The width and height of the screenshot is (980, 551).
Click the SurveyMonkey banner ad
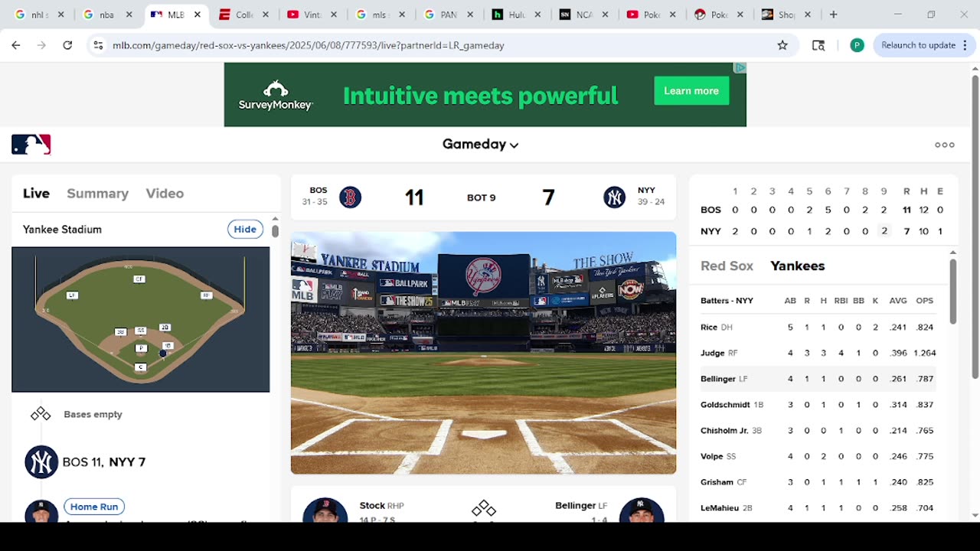pos(485,95)
